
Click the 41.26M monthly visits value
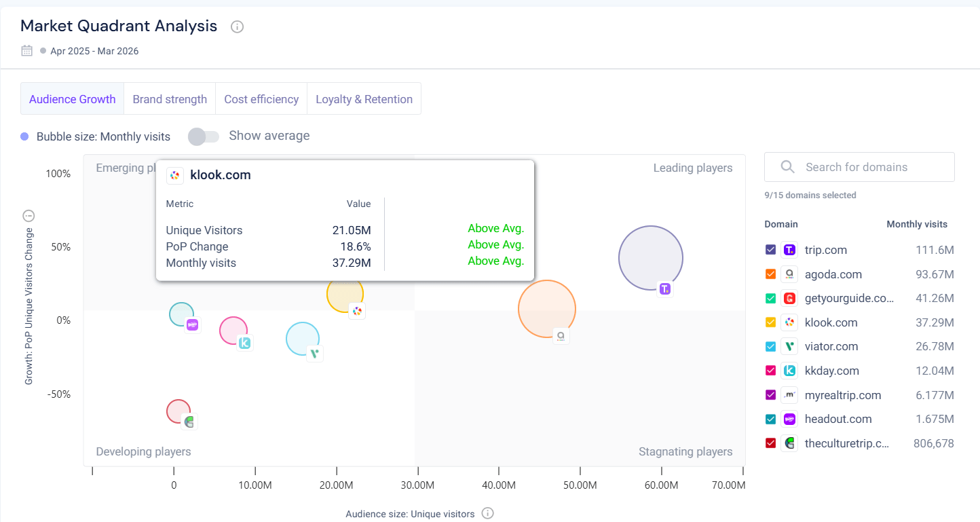click(935, 298)
